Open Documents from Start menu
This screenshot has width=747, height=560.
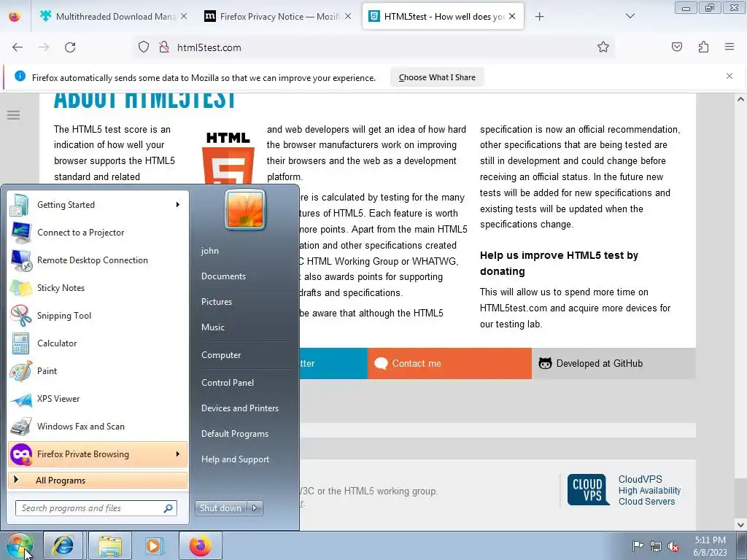click(223, 276)
